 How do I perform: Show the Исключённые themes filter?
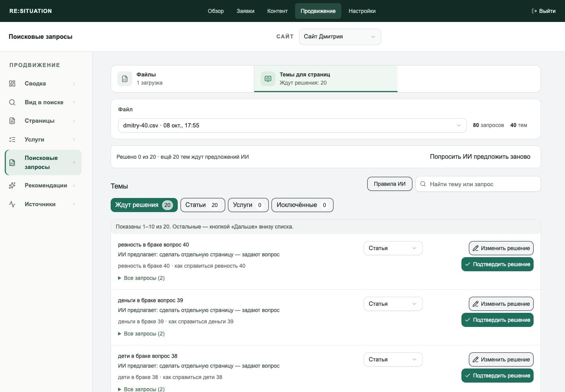(x=303, y=205)
